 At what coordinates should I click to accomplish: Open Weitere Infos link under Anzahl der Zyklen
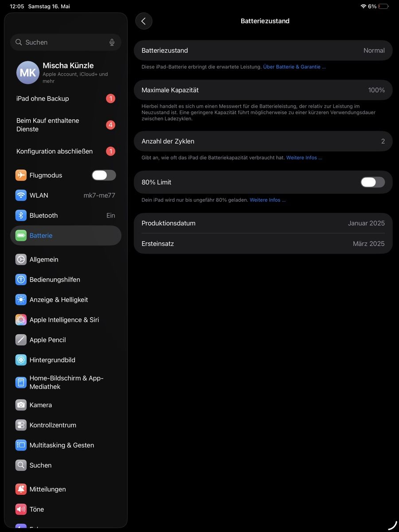coord(304,158)
